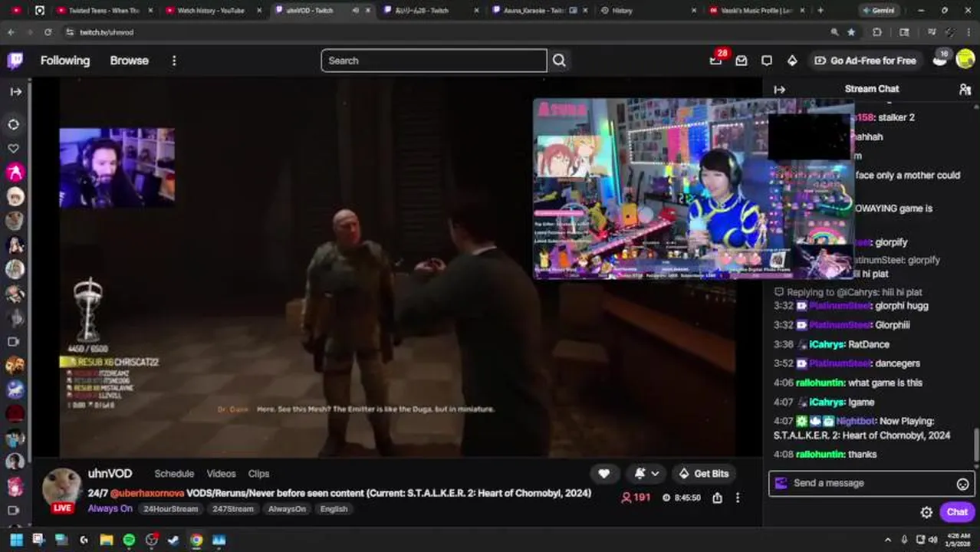Launch Spotify from taskbar
The width and height of the screenshot is (980, 552).
point(129,540)
